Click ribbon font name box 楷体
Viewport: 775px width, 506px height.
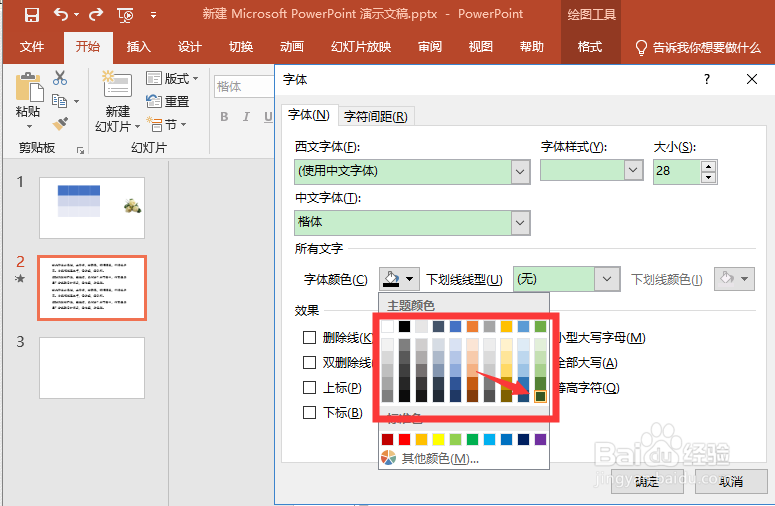pyautogui.click(x=244, y=86)
